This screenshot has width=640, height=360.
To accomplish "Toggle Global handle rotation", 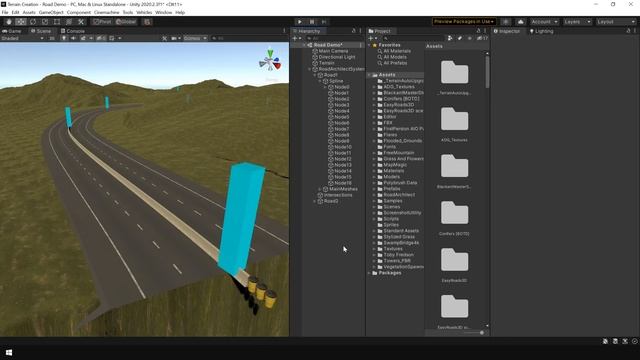I will tap(126, 22).
